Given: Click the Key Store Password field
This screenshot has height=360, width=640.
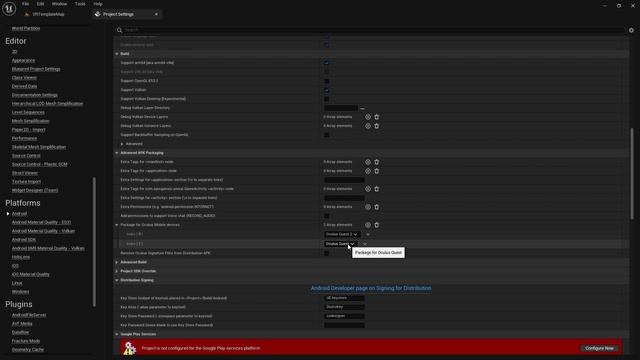Looking at the screenshot, I should 344,316.
